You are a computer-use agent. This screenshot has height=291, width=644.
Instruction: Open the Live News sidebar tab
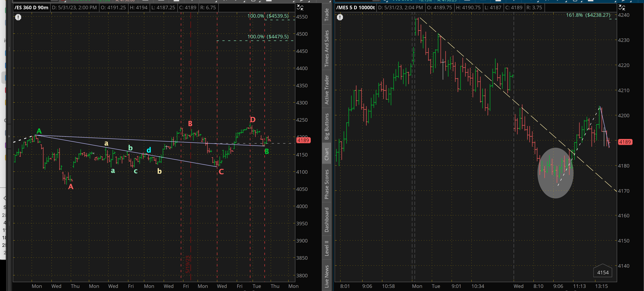(x=326, y=276)
